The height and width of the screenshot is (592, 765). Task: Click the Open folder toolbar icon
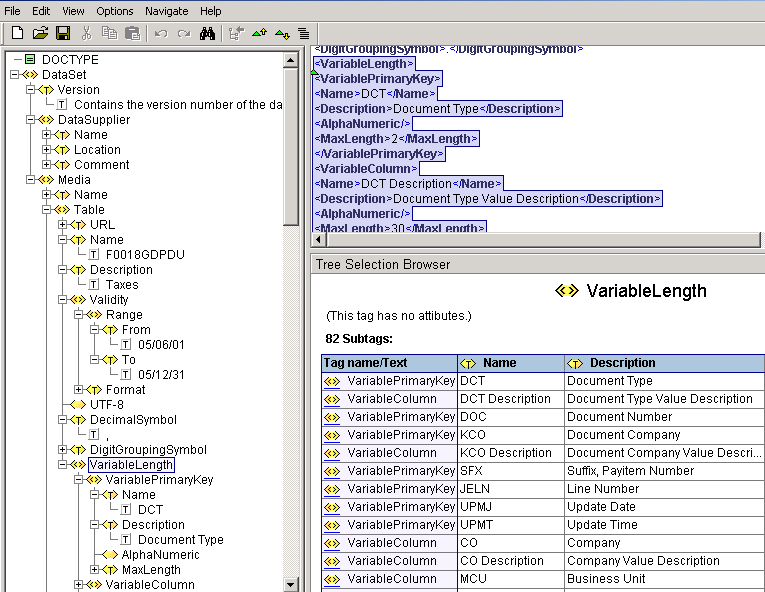(40, 33)
